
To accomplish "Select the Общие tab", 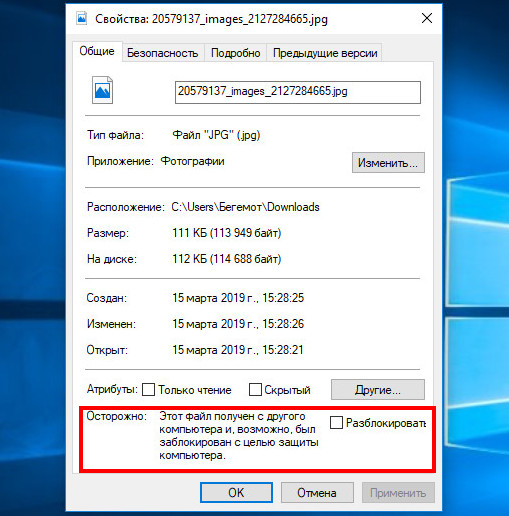I will click(97, 51).
